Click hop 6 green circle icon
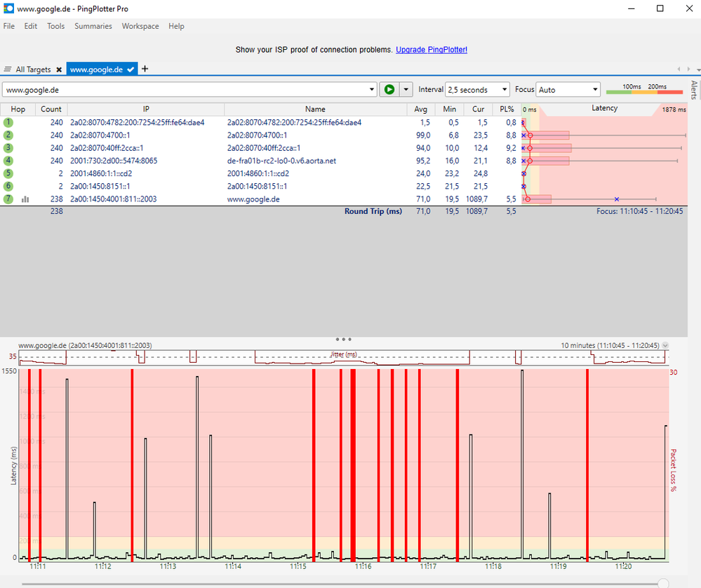Screen dimensions: 701x588 [x=8, y=186]
